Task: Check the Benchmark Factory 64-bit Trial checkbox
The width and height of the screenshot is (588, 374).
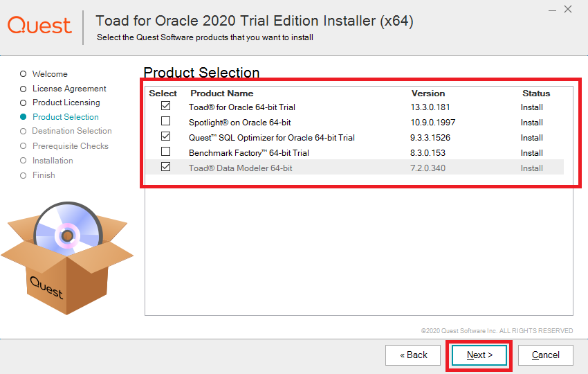Action: (165, 151)
